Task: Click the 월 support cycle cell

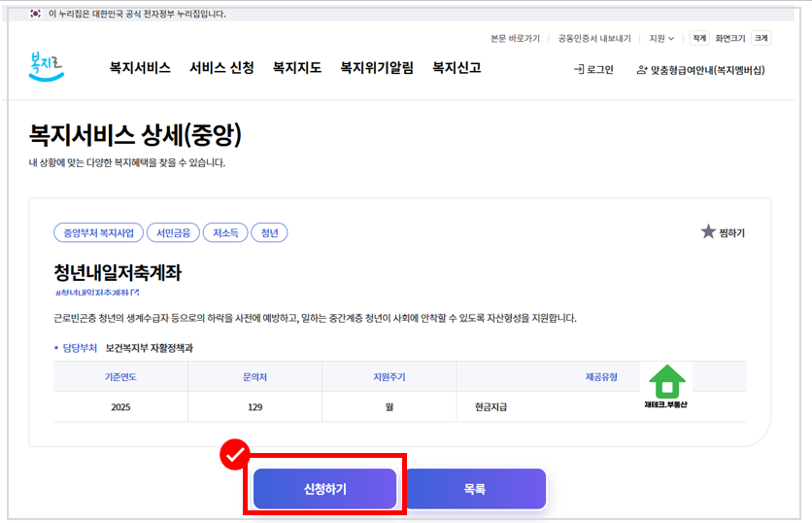Action: (389, 407)
